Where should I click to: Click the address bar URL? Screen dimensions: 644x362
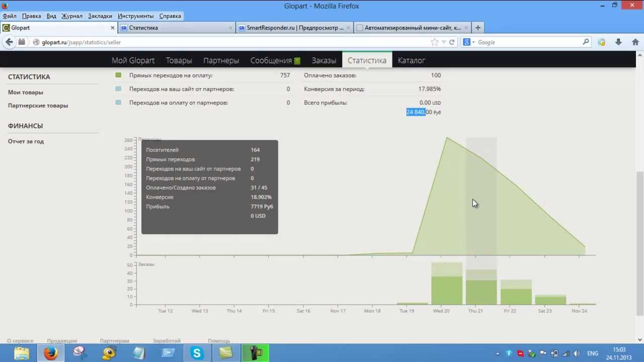[x=82, y=42]
